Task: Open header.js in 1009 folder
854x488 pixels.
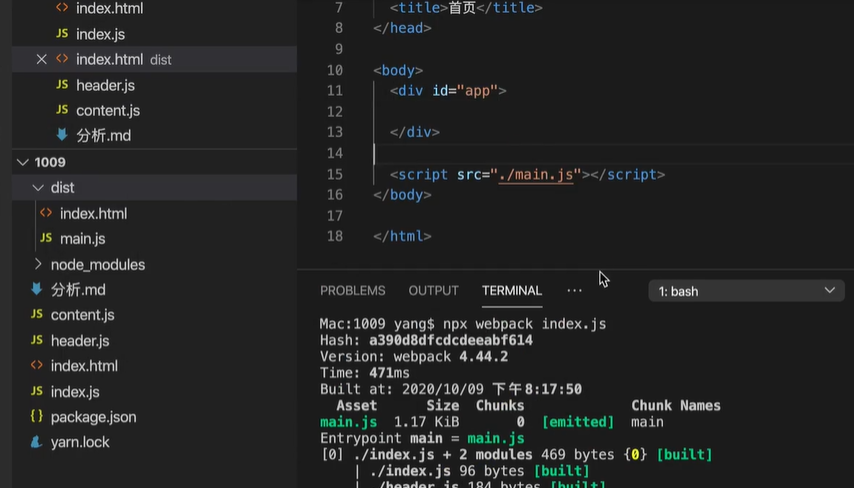Action: point(80,341)
